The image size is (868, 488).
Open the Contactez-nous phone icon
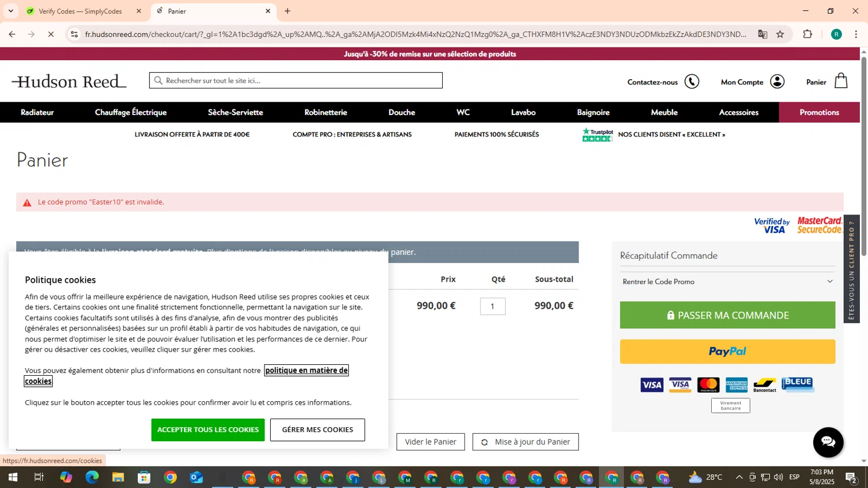692,82
